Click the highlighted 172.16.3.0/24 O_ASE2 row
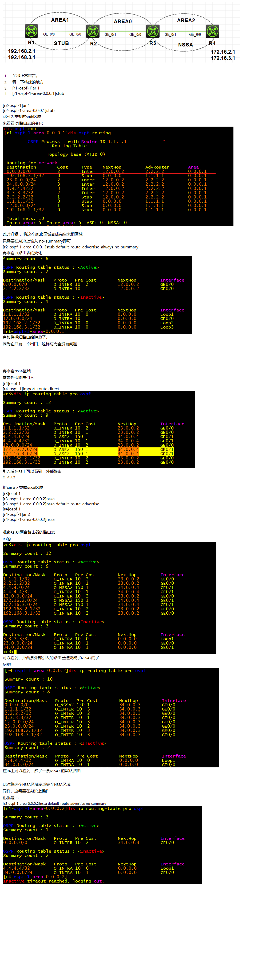This screenshot has height=980, width=274. pos(88,454)
